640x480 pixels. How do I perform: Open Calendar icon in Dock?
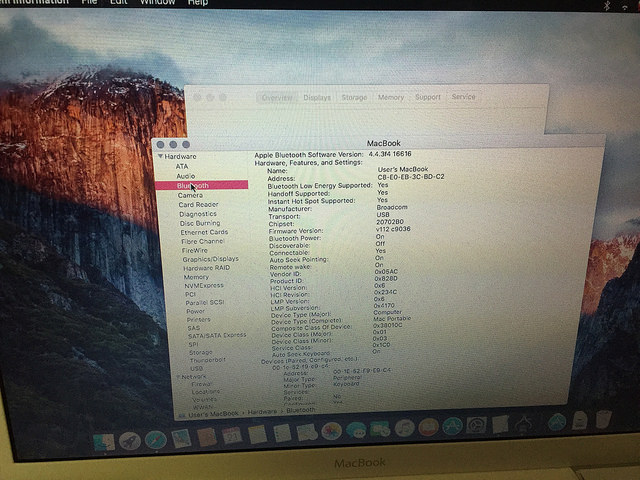232,436
